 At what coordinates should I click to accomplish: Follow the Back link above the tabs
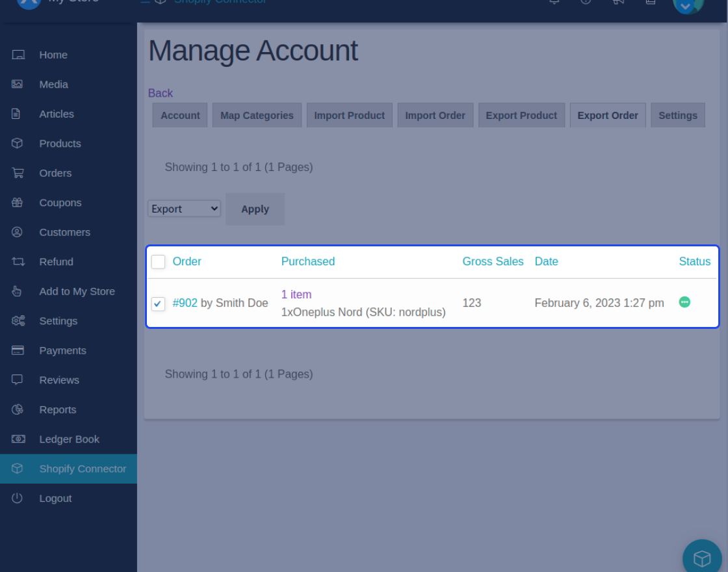point(160,93)
